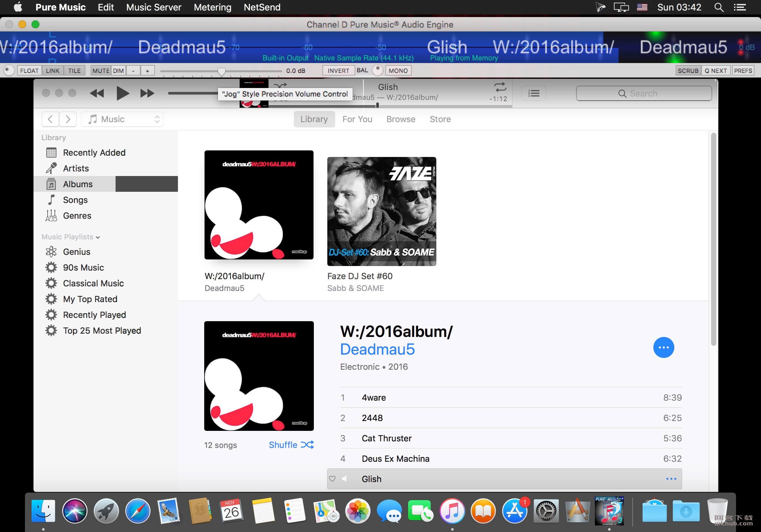761x532 pixels.
Task: Select Genres in the sidebar
Action: coord(106,216)
